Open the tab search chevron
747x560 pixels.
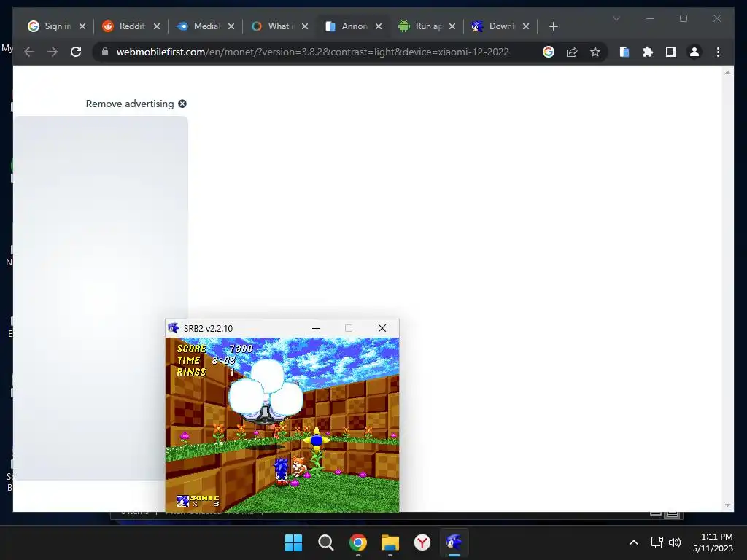pos(616,18)
